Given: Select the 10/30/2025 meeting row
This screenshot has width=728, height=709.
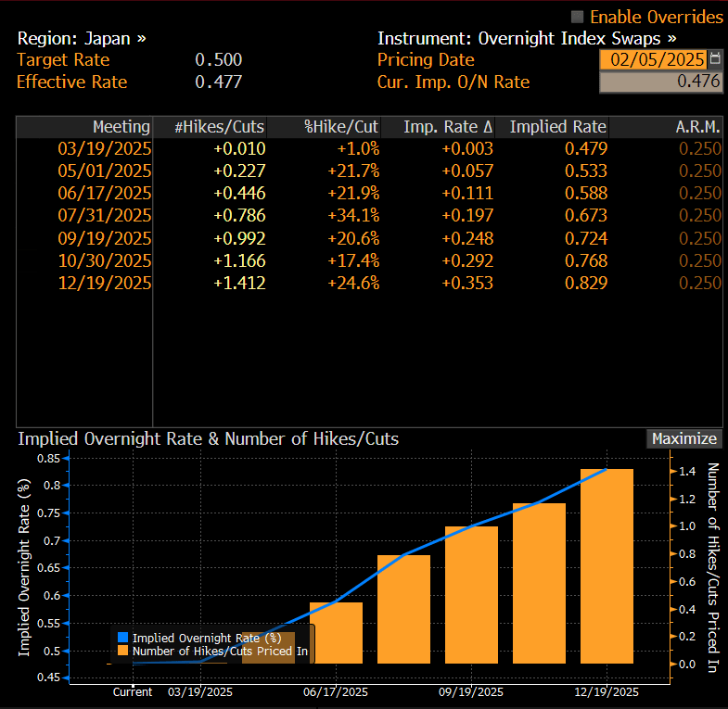Looking at the screenshot, I should point(369,260).
